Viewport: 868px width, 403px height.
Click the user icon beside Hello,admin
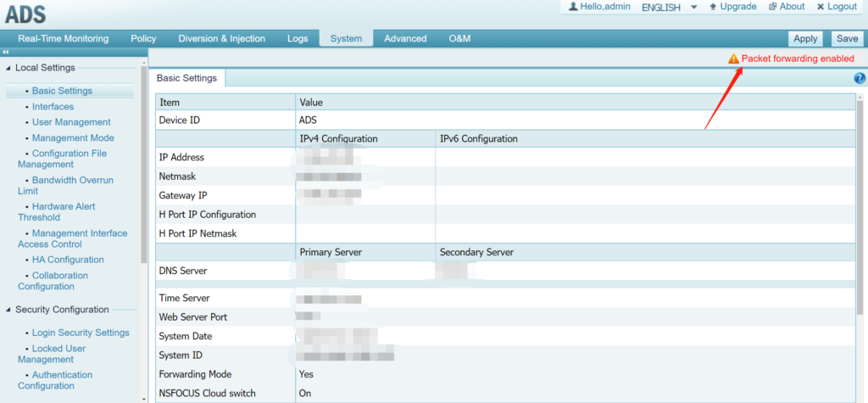click(574, 7)
